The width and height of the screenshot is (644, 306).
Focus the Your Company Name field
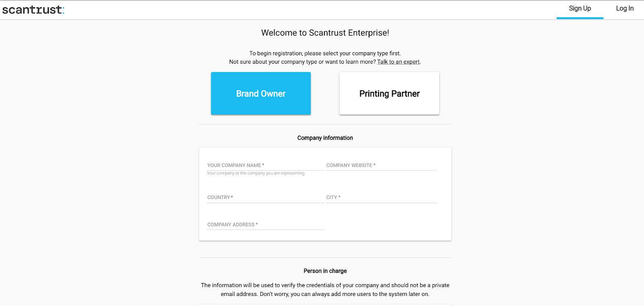pyautogui.click(x=266, y=165)
